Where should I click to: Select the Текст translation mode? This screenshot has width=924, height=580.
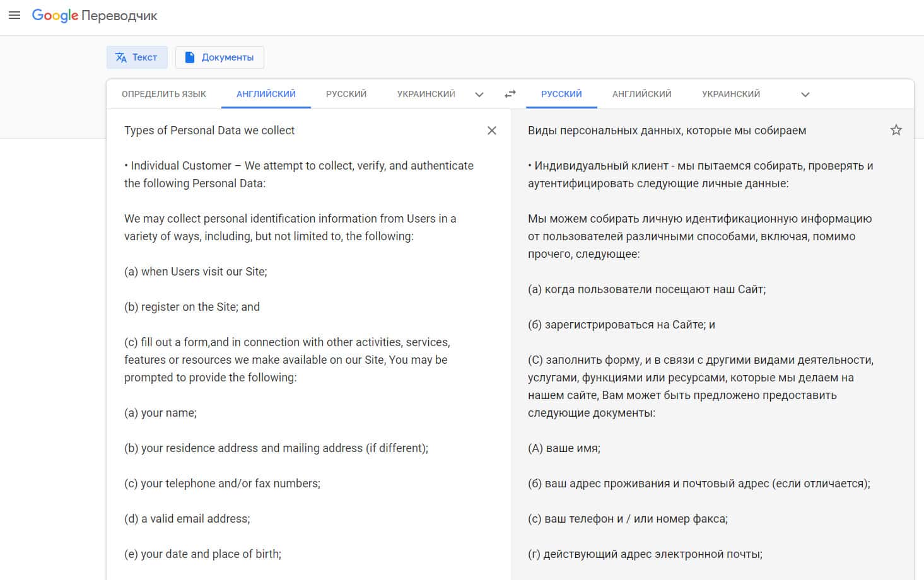point(136,57)
